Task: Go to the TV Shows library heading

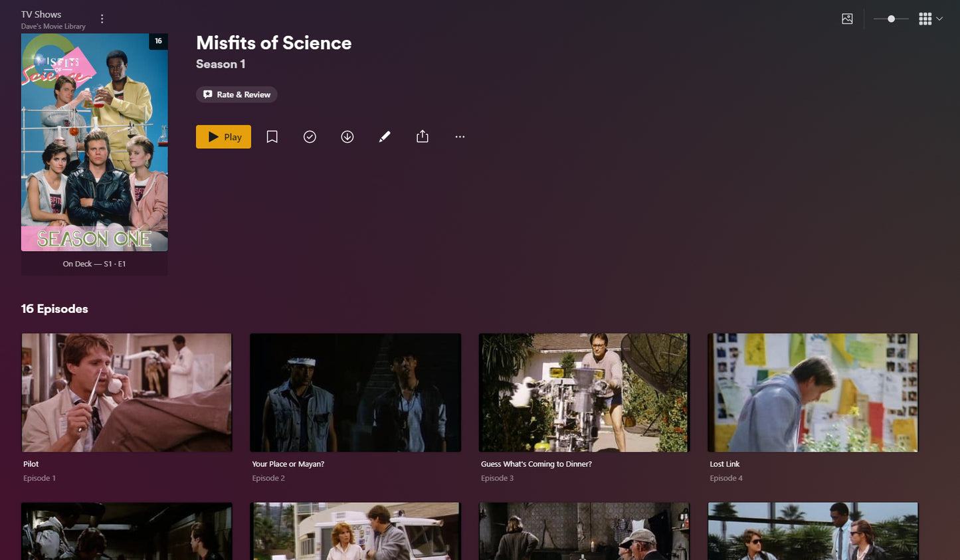Action: (x=41, y=14)
